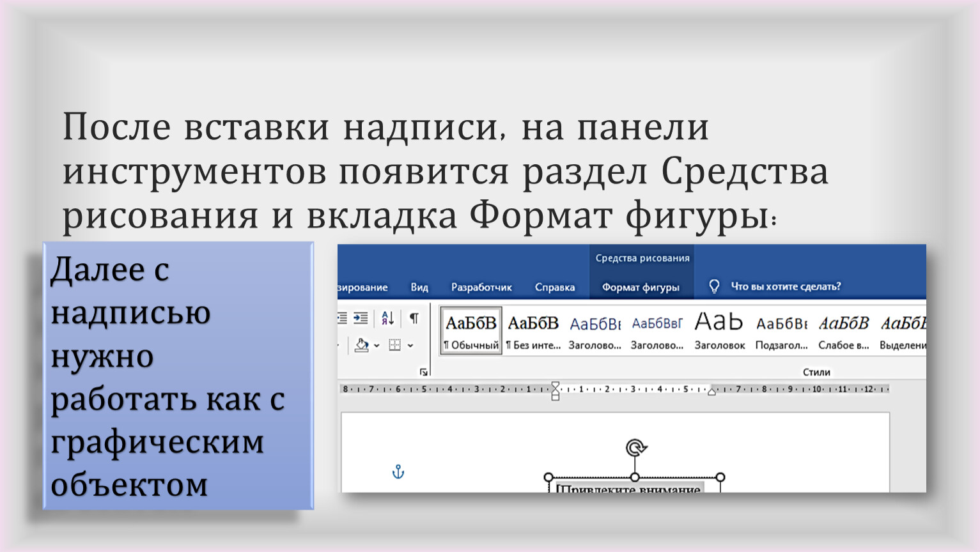
Task: Click the shading paint bucket icon
Action: tap(362, 345)
